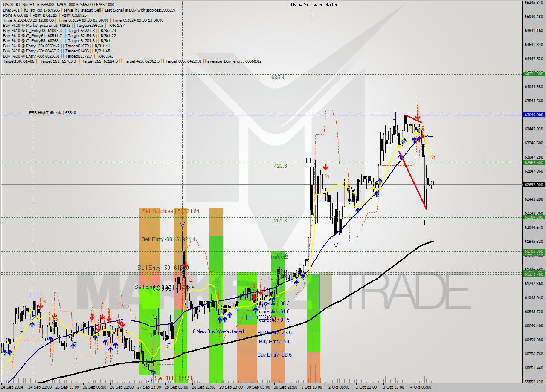The height and width of the screenshot is (392, 546).
Task: Click the 'USDTIRT-Nbi,H1' symbol header text
Action: pyautogui.click(x=18, y=5)
